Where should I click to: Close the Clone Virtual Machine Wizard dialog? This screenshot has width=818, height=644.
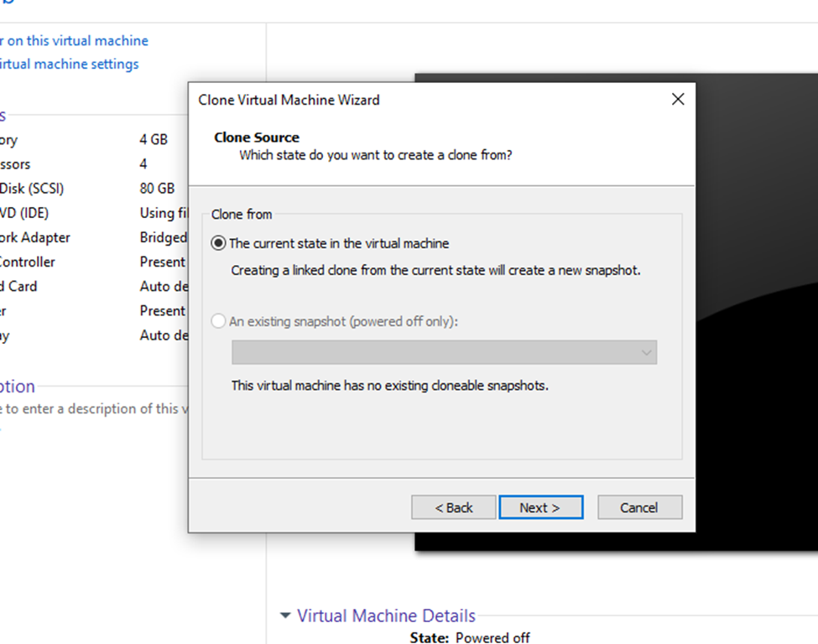point(678,100)
